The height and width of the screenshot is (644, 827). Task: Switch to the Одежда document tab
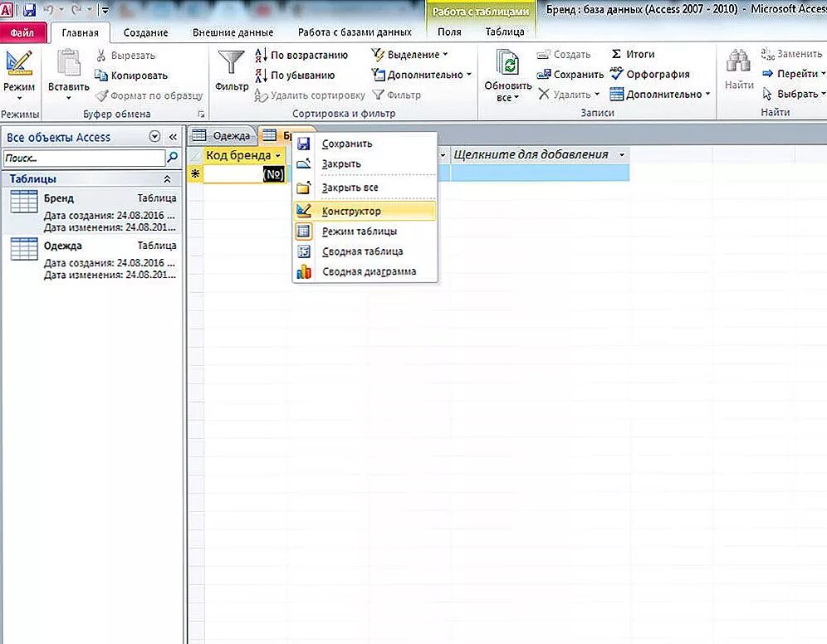(222, 135)
